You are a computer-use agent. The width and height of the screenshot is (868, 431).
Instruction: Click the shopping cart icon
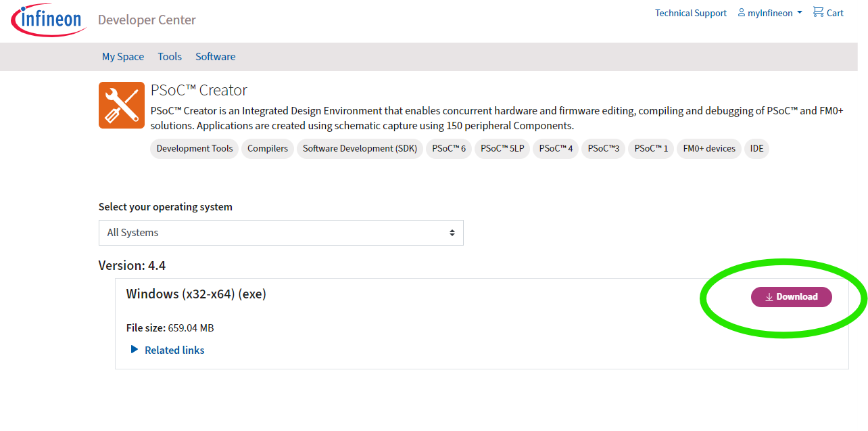click(818, 12)
